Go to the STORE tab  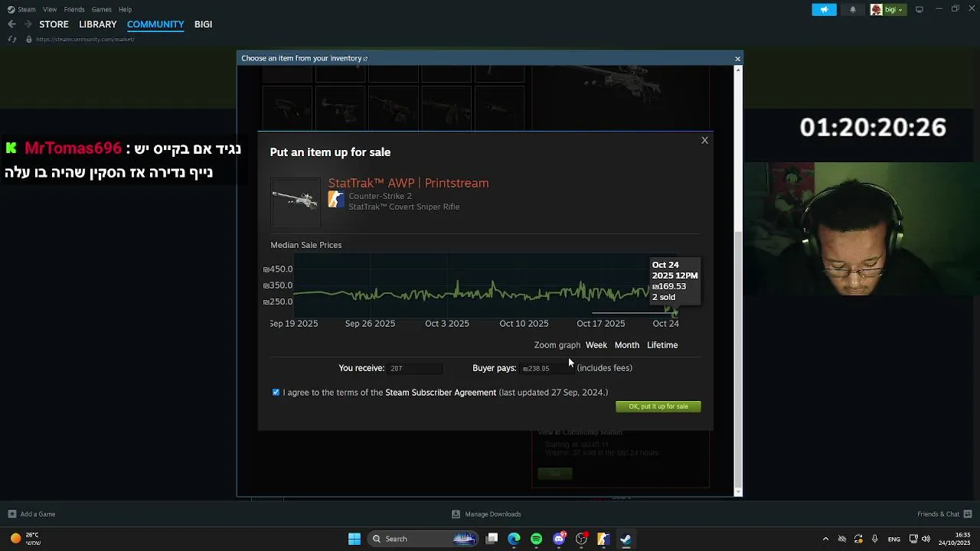click(54, 24)
